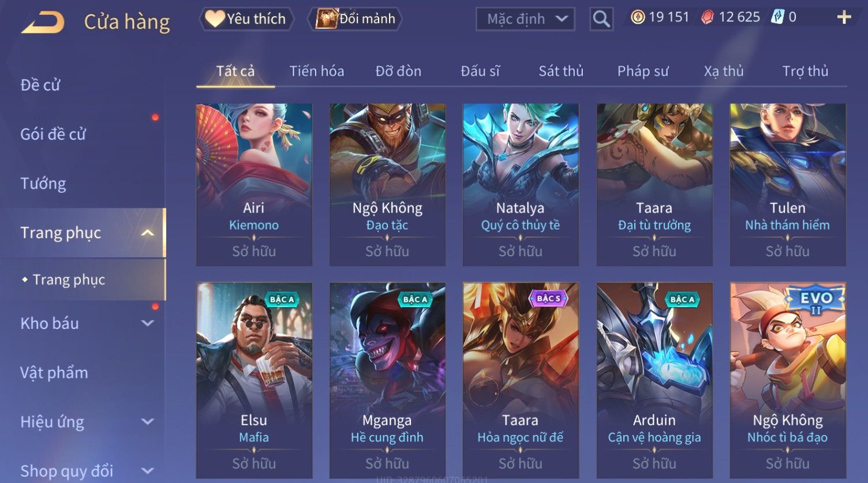Image resolution: width=868 pixels, height=483 pixels.
Task: Open Taara Hỏa ngọc nữ đế card
Action: [521, 380]
